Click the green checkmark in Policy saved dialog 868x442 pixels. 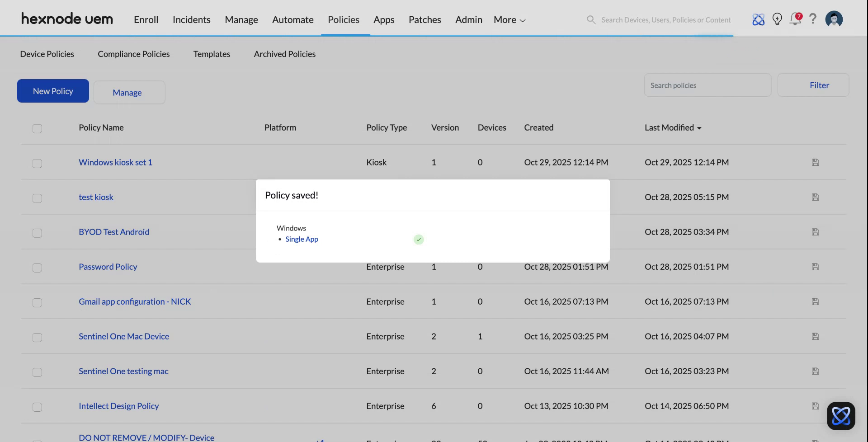[418, 239]
